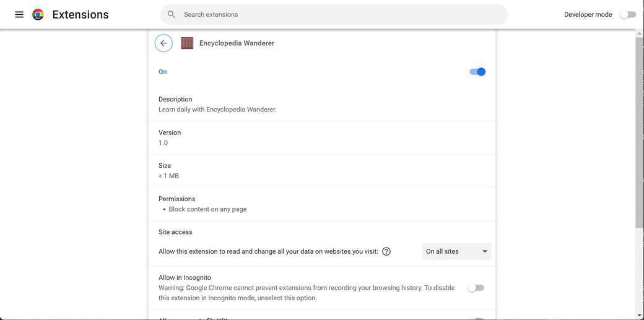Screen dimensions: 644x320
Task: Click the search magnifier icon
Action: pyautogui.click(x=172, y=14)
